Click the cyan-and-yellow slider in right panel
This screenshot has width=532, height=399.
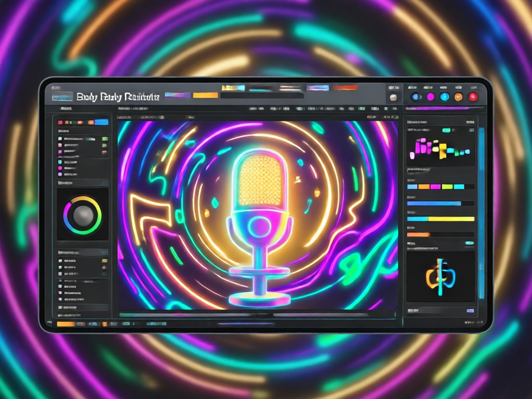click(441, 219)
